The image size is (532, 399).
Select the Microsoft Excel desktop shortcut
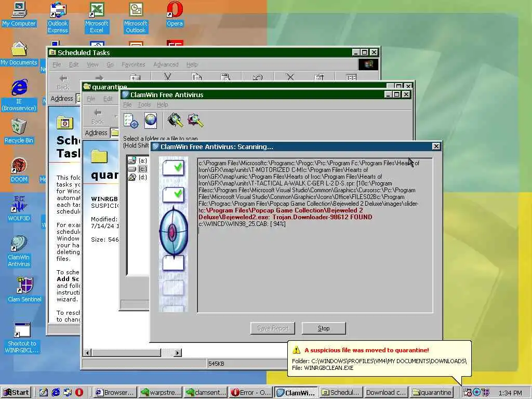coord(97,18)
